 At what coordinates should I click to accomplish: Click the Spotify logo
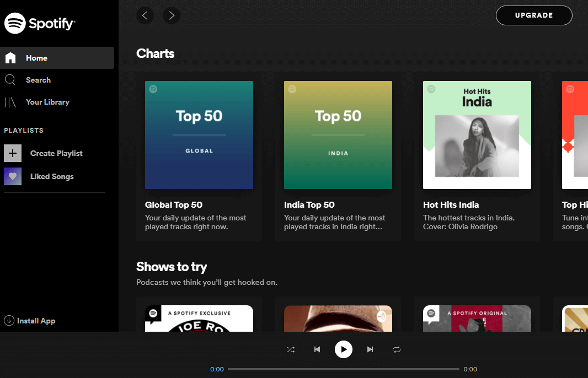[x=39, y=23]
